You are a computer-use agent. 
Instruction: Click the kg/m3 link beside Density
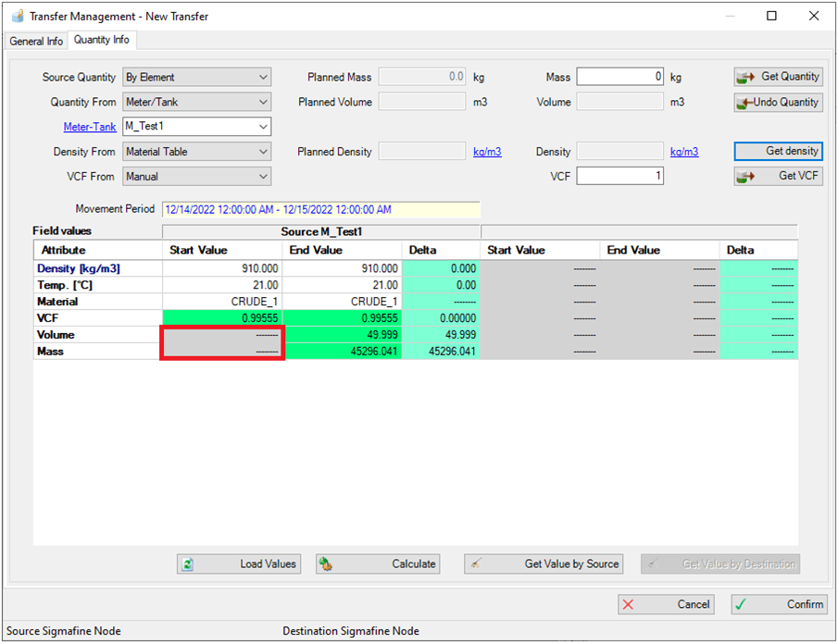coord(683,151)
